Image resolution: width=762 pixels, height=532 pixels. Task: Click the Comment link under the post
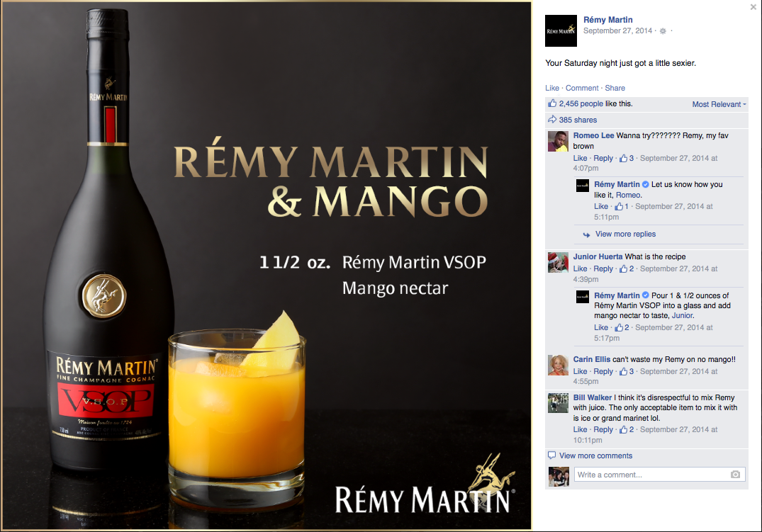(x=582, y=88)
